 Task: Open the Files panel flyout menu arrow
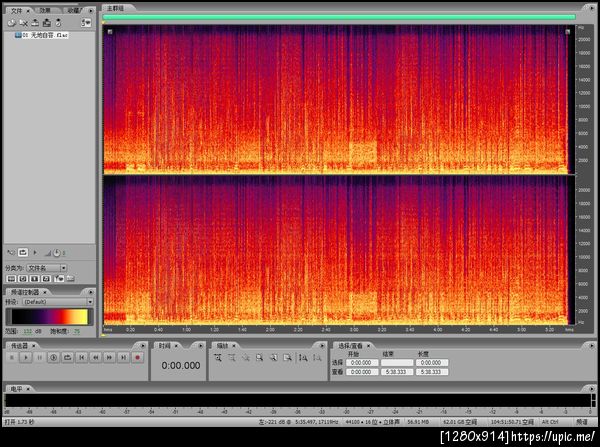(91, 11)
